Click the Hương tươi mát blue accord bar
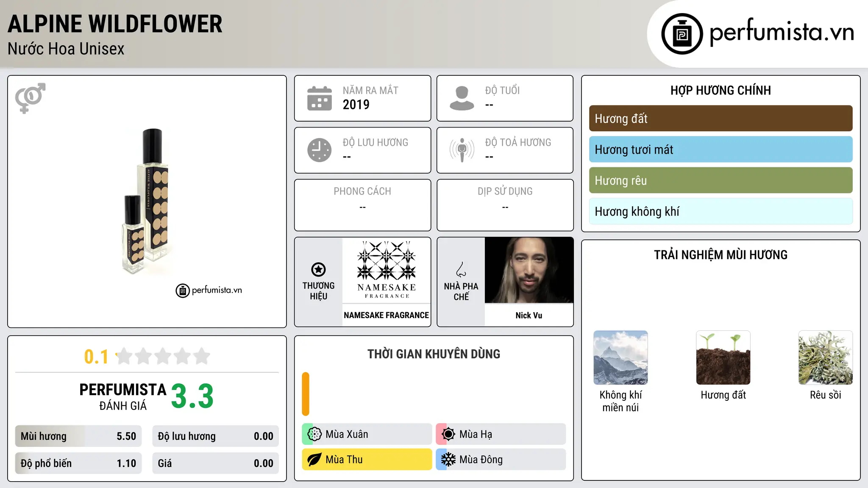 point(721,150)
